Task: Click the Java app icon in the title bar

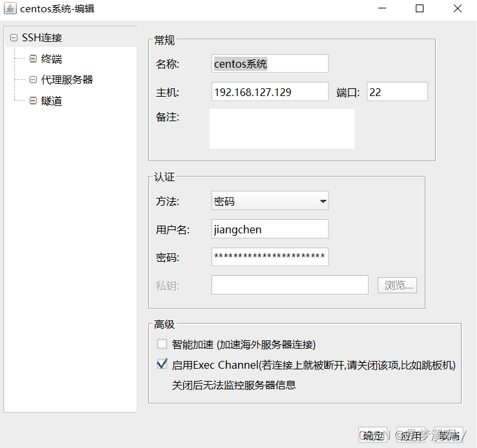Action: coord(10,8)
